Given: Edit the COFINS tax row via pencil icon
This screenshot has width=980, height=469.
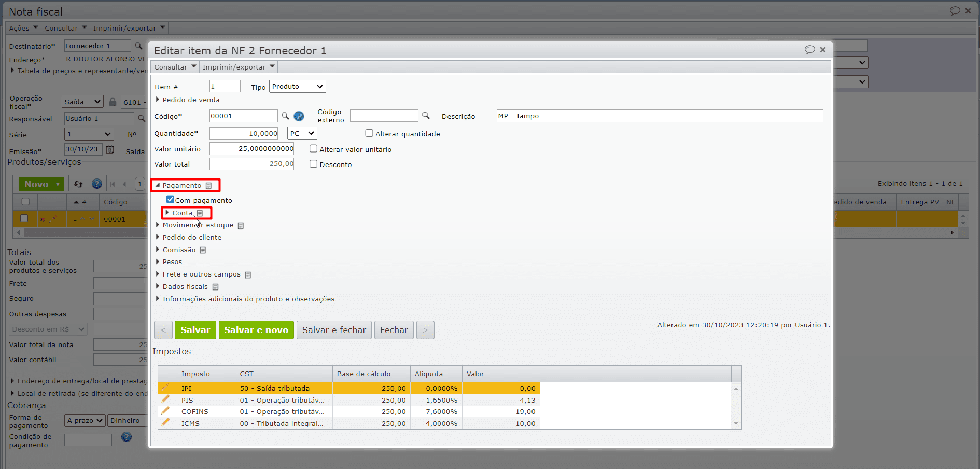Looking at the screenshot, I should (x=165, y=411).
